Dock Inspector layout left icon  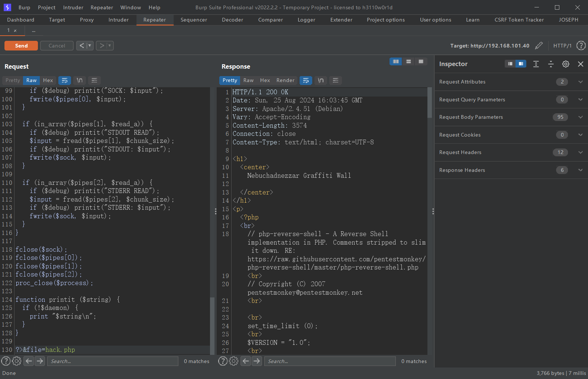[510, 64]
